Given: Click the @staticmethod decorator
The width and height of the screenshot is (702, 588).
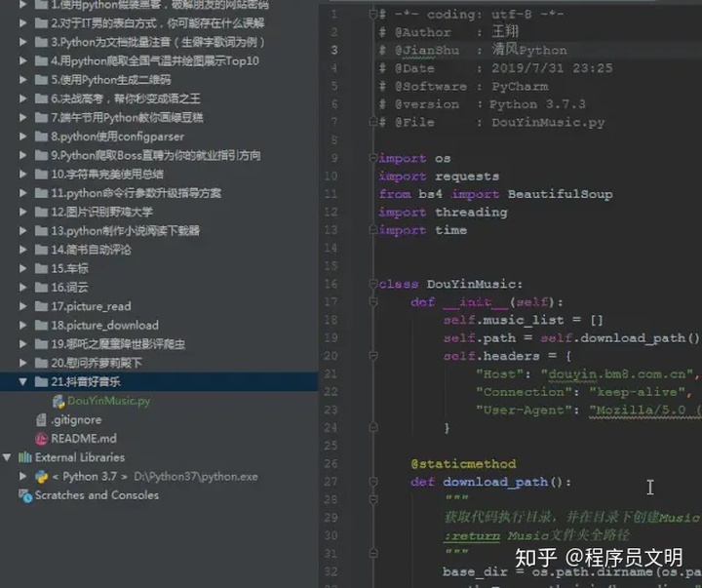Looking at the screenshot, I should tap(463, 464).
